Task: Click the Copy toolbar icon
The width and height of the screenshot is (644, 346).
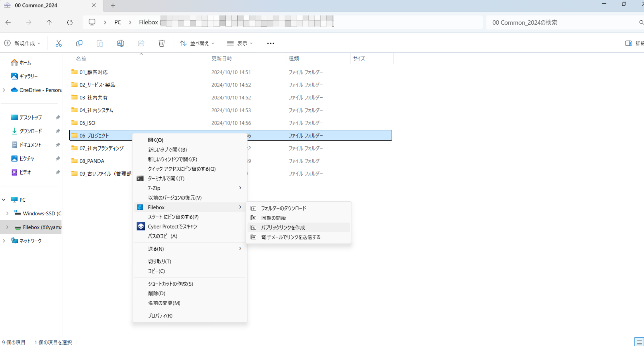Action: (x=79, y=43)
